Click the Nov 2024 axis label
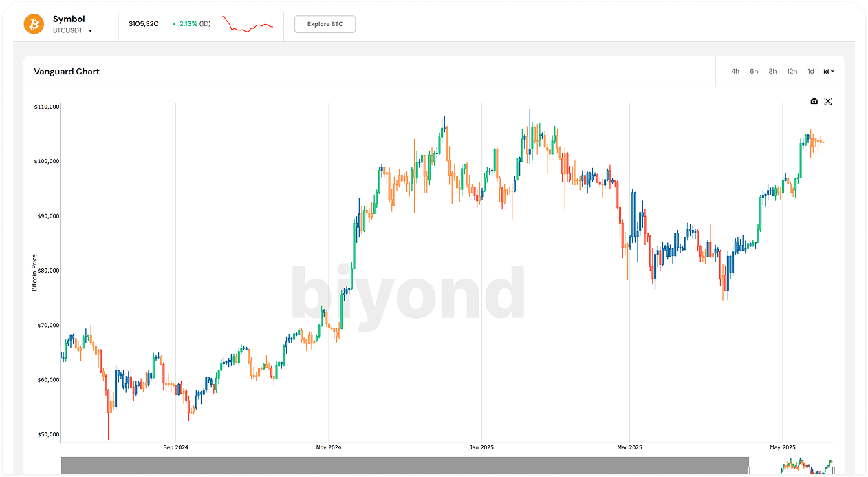The height and width of the screenshot is (477, 868). [x=329, y=447]
